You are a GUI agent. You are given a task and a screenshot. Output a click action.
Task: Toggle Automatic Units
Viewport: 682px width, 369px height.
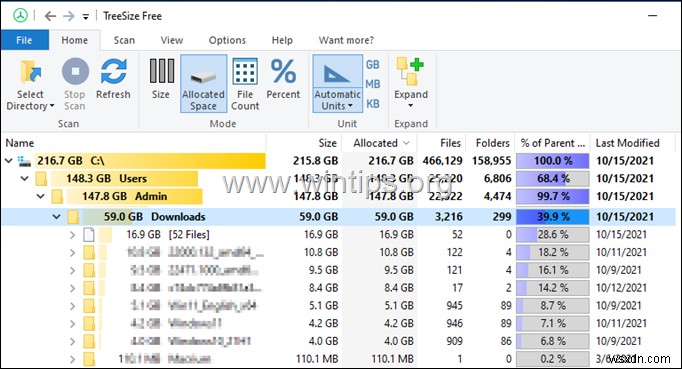coord(338,84)
